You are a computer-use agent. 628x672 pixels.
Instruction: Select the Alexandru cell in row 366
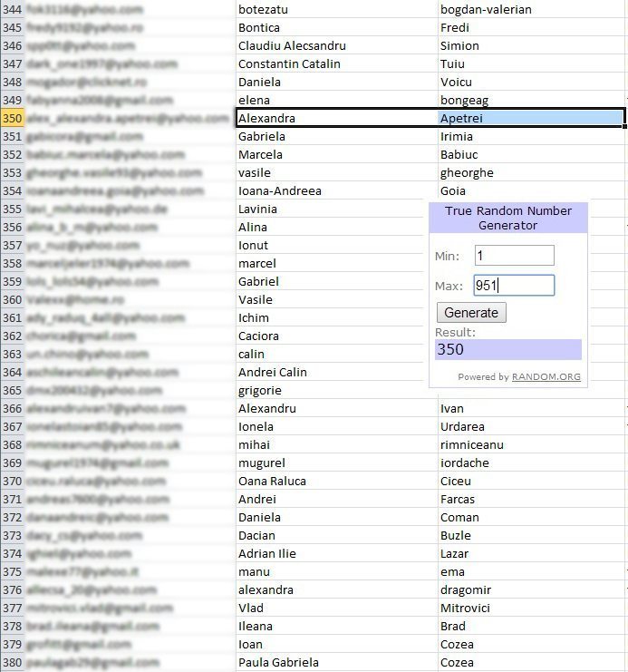click(337, 408)
